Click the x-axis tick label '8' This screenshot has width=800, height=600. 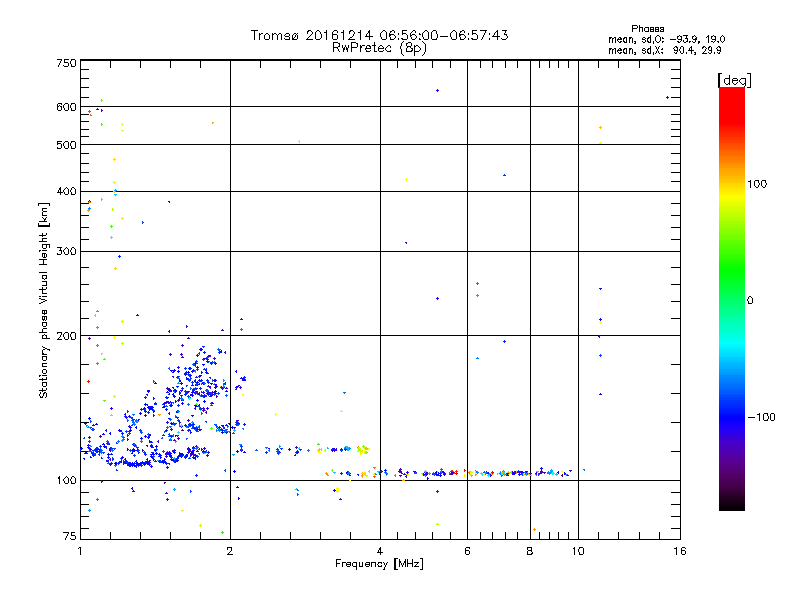point(530,551)
